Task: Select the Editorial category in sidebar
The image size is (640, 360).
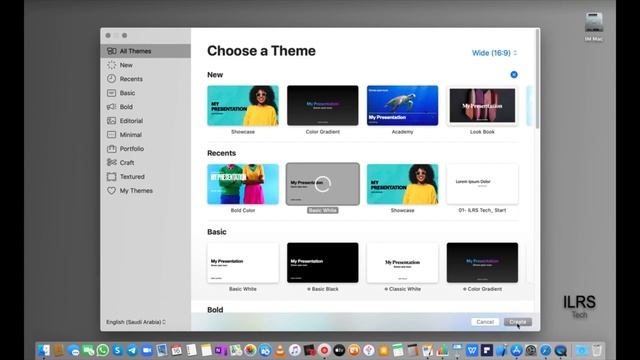Action: tap(145, 120)
